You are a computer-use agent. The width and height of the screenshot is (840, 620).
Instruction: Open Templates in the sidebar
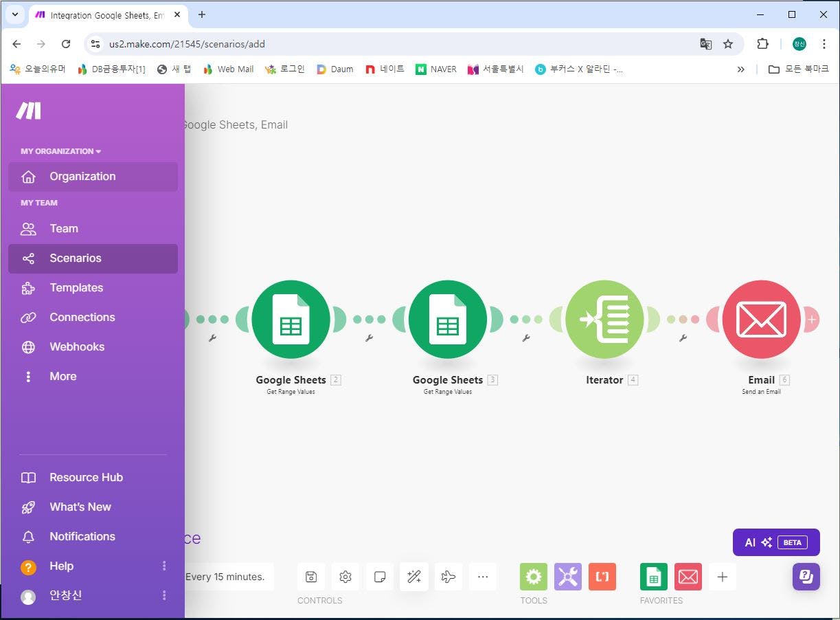(93, 288)
